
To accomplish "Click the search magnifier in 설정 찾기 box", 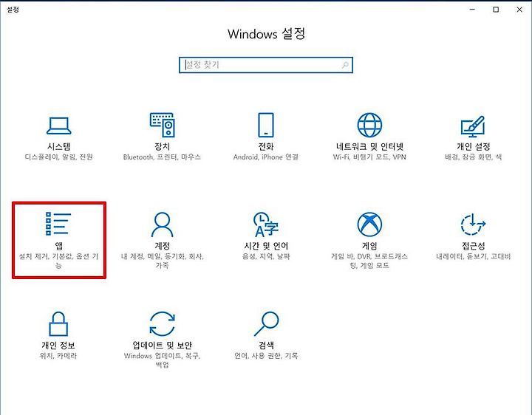I will [x=345, y=65].
